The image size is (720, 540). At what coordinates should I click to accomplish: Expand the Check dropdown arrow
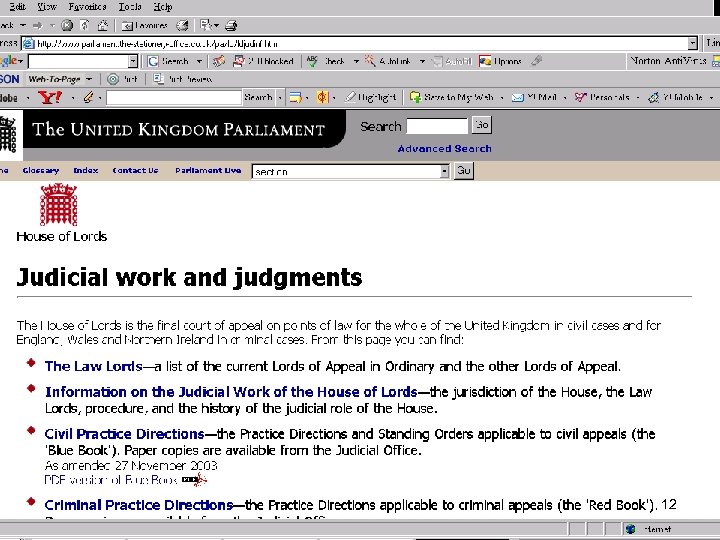[356, 61]
